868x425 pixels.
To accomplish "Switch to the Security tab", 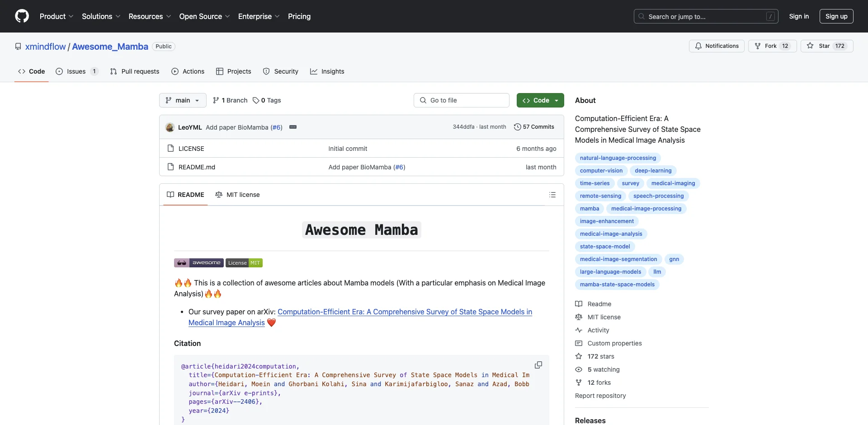I will tap(281, 71).
